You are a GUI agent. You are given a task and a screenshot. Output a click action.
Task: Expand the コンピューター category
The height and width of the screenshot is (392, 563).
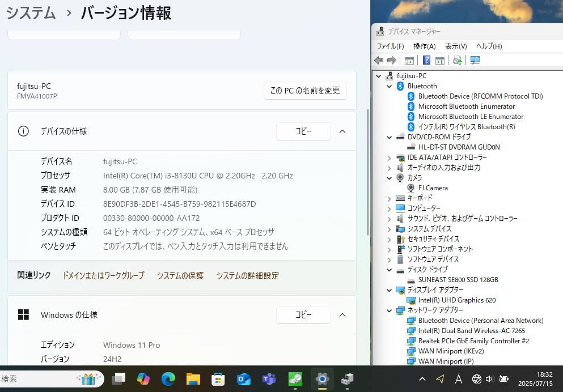(x=389, y=208)
